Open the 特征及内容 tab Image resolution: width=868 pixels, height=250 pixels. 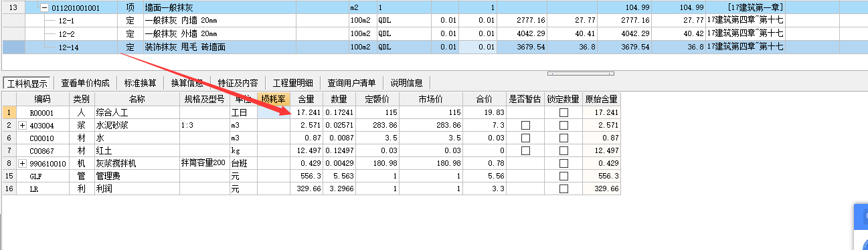[x=238, y=84]
